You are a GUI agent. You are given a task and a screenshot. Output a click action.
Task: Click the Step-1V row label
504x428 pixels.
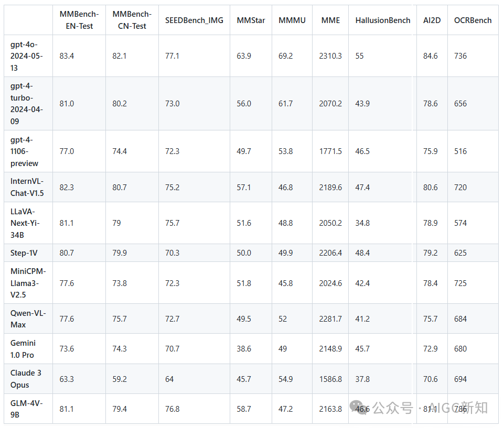click(24, 253)
